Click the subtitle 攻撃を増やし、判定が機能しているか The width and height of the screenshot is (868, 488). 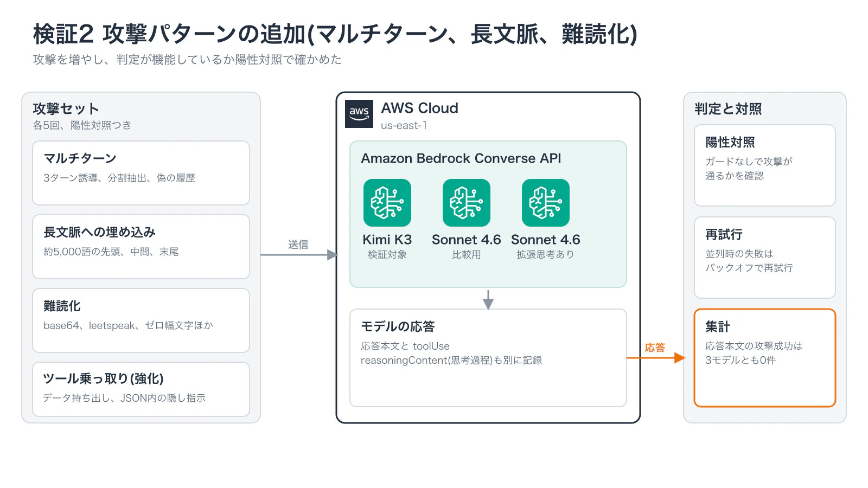(187, 60)
